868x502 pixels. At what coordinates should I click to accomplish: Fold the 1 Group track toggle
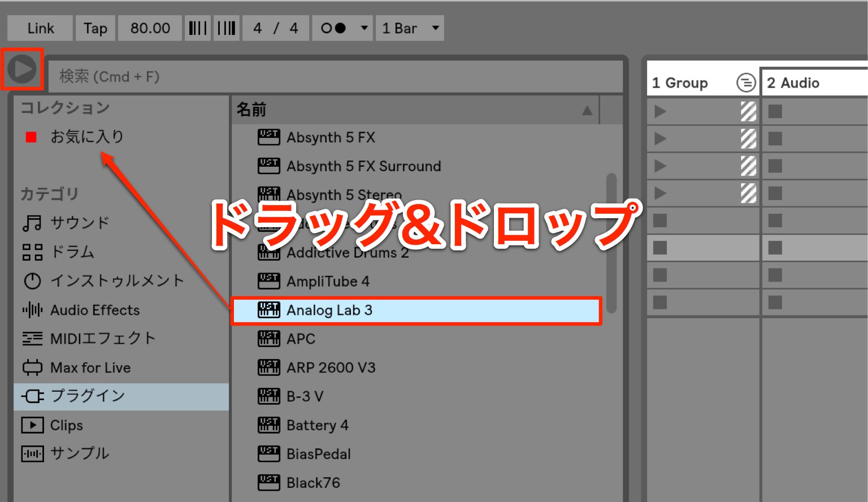(x=746, y=83)
